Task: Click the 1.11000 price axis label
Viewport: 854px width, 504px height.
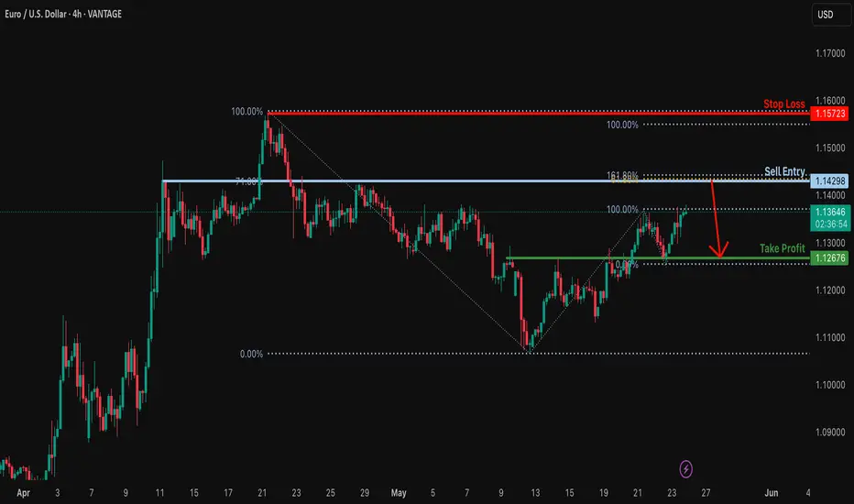Action: point(830,337)
